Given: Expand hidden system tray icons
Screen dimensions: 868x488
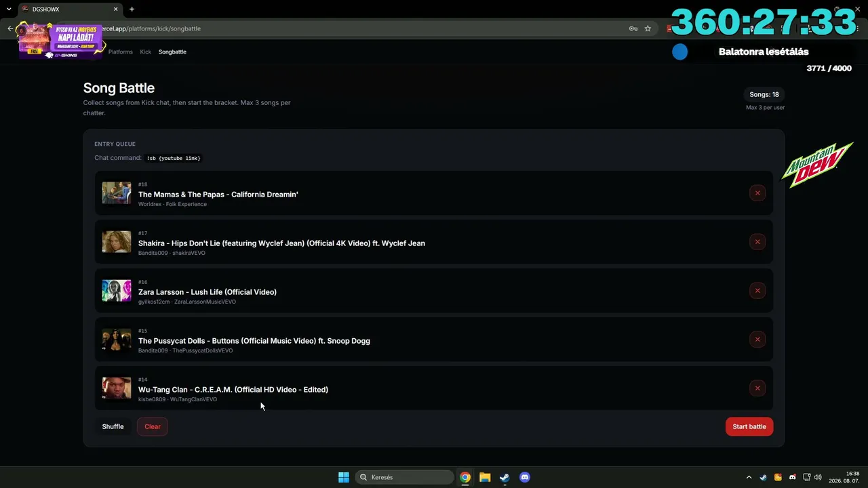Looking at the screenshot, I should [x=749, y=477].
